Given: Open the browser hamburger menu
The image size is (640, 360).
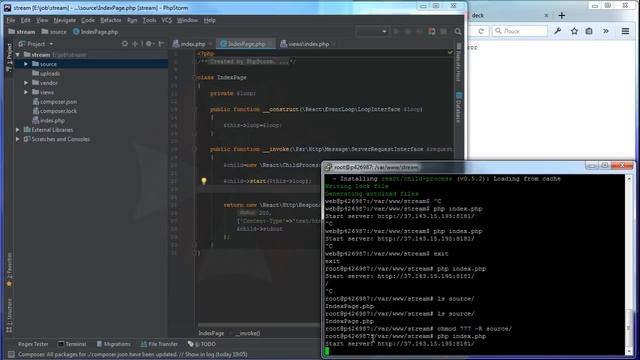Looking at the screenshot, I should (x=625, y=31).
